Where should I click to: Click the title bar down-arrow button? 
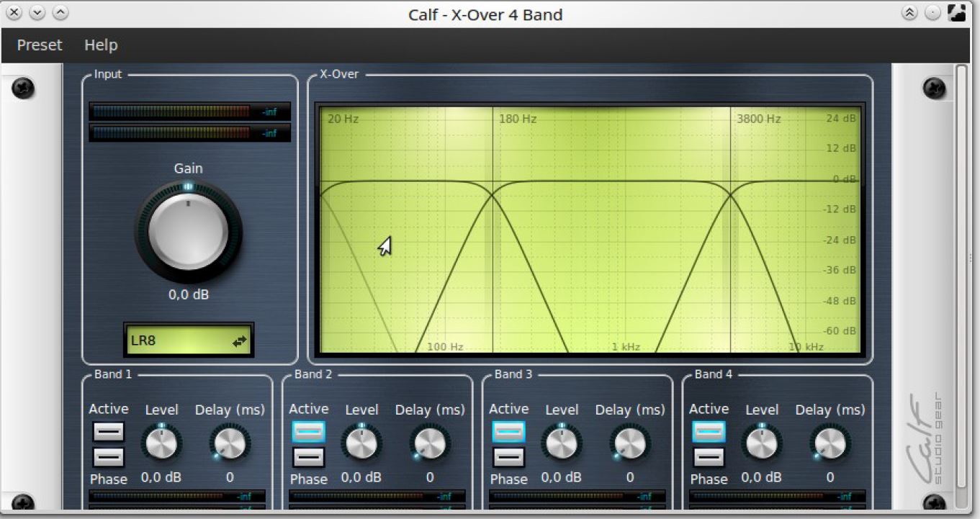[x=37, y=13]
